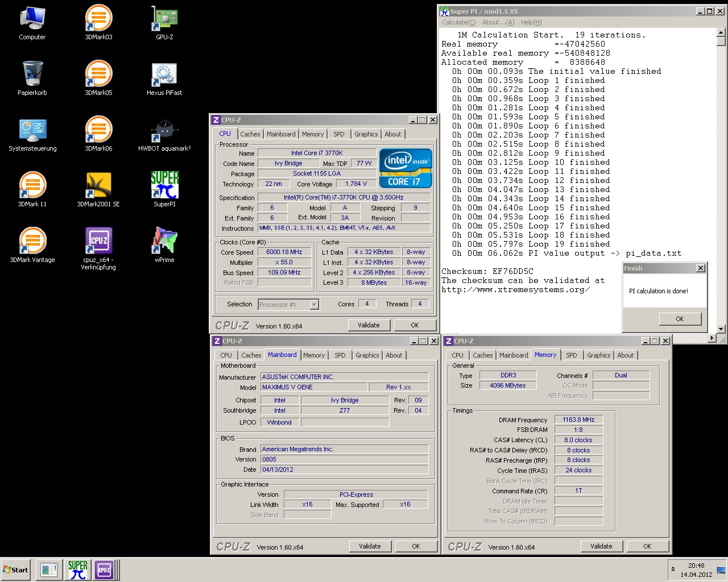Open the Calculate menu in Super PI
The width and height of the screenshot is (728, 582).
(458, 22)
